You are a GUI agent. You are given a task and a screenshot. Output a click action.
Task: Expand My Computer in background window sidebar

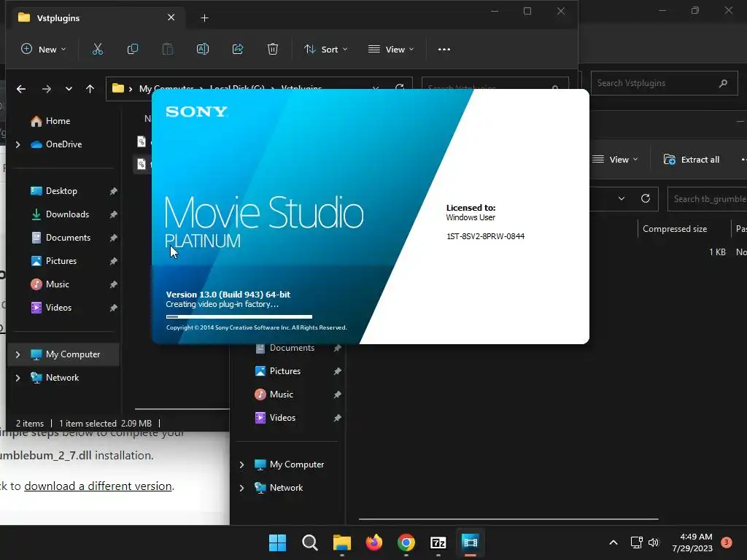(x=242, y=464)
